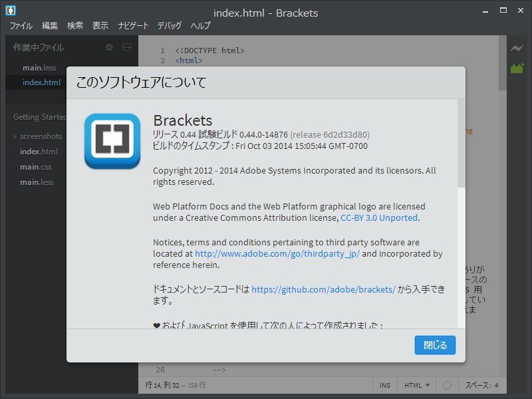Open the CC-BY 3.0 Unported license link

pos(378,217)
